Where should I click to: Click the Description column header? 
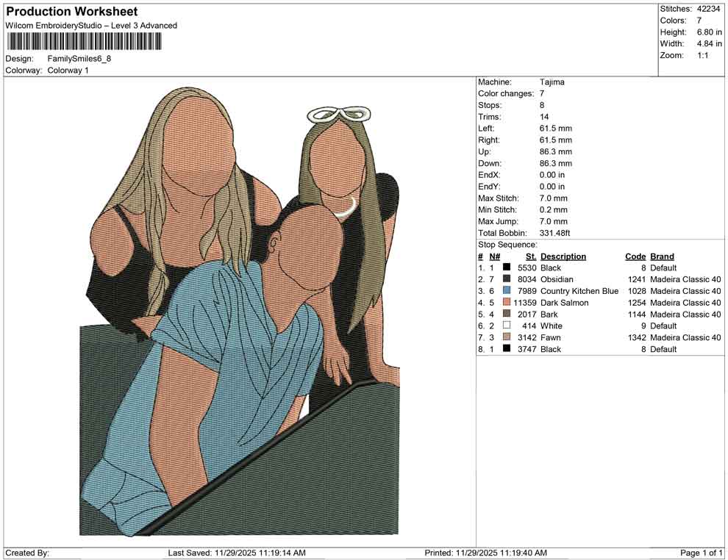[x=563, y=256]
